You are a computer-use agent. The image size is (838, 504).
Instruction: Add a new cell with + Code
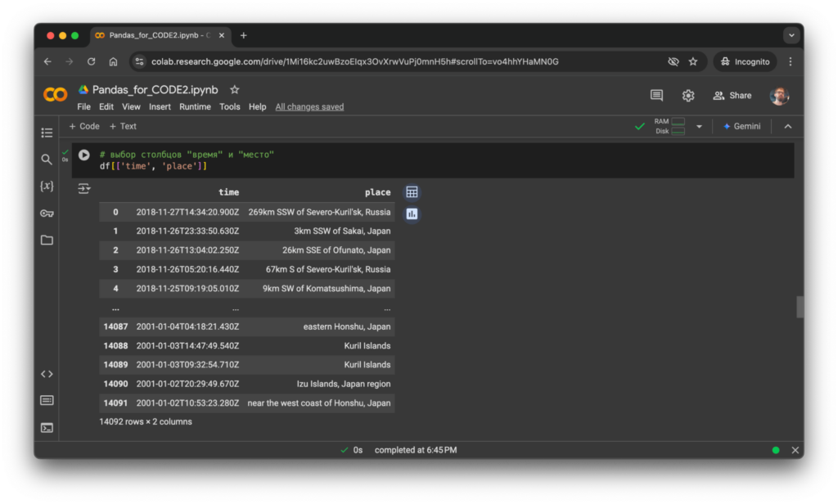pos(84,126)
